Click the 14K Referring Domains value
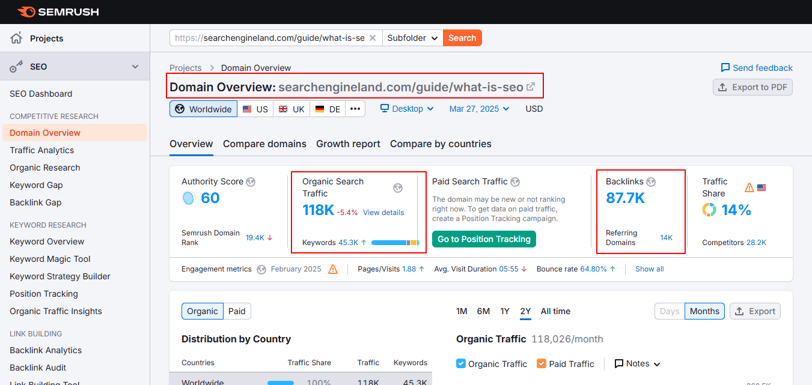Image resolution: width=812 pixels, height=385 pixels. pyautogui.click(x=666, y=237)
